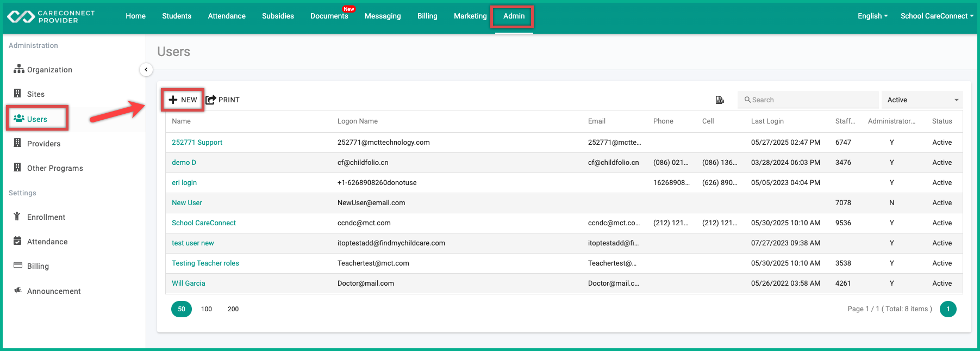This screenshot has height=351, width=980.
Task: Collapse the sidebar with the chevron button
Action: click(x=146, y=70)
